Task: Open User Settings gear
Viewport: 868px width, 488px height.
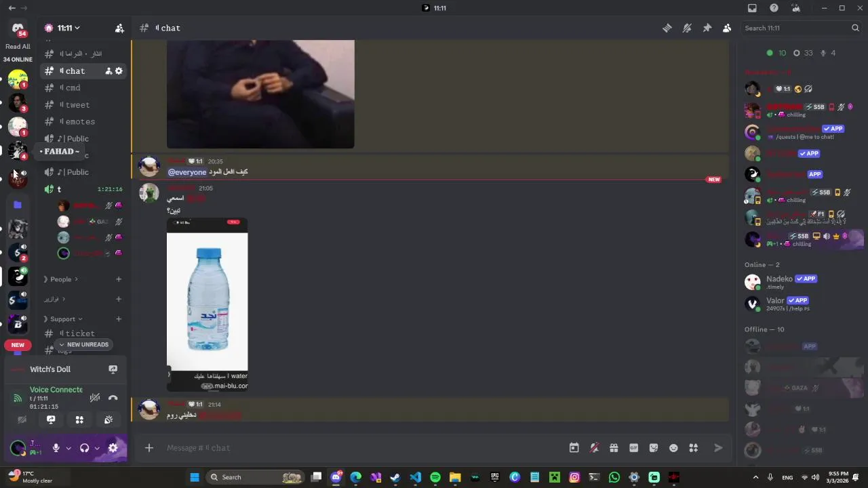Action: click(113, 448)
